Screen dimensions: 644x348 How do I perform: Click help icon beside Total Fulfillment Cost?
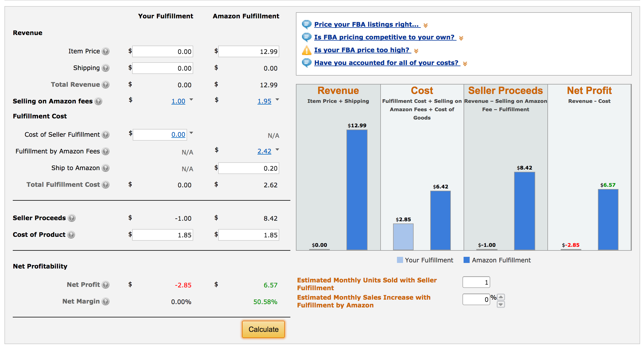pyautogui.click(x=105, y=185)
